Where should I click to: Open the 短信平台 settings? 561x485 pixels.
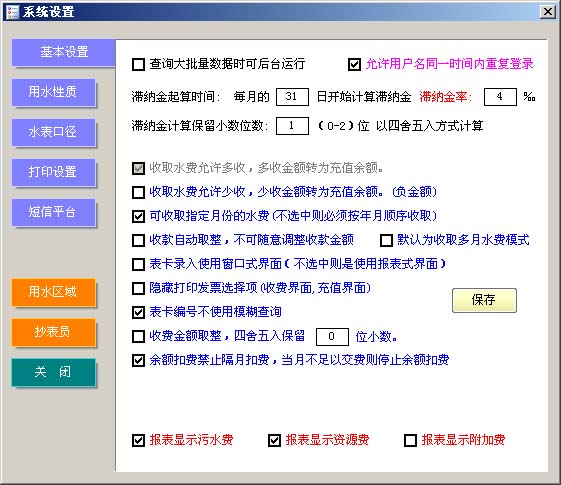coord(54,212)
